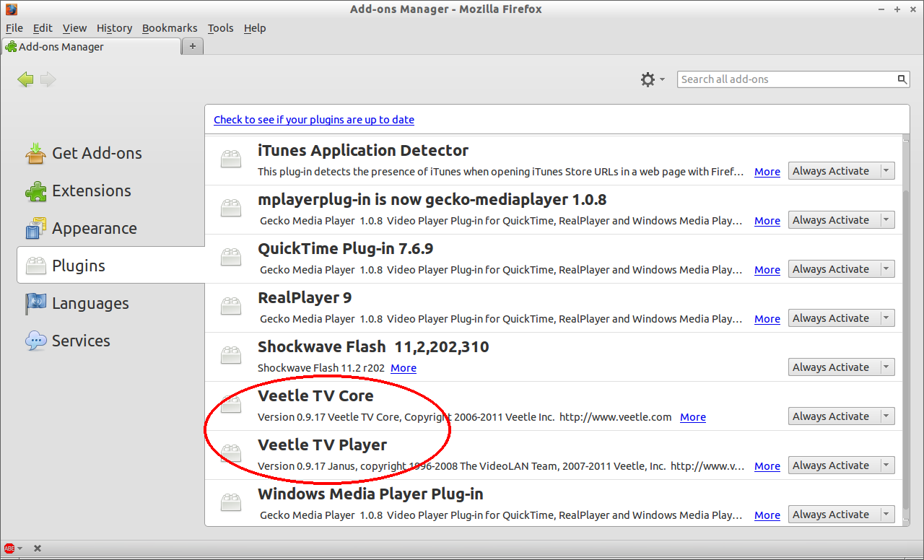Screen dimensions: 924x560
Task: Open the Bookmarks menu
Action: [170, 28]
